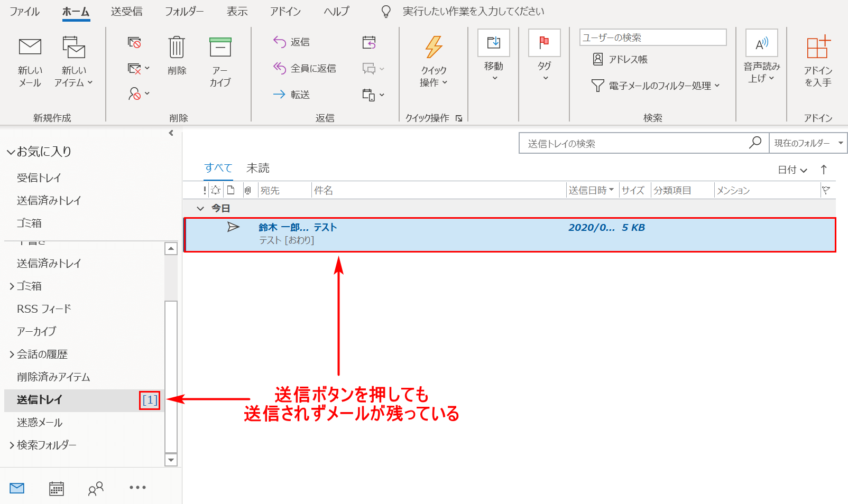Select the ホーム ribbon tab
This screenshot has height=504, width=848.
pyautogui.click(x=76, y=11)
